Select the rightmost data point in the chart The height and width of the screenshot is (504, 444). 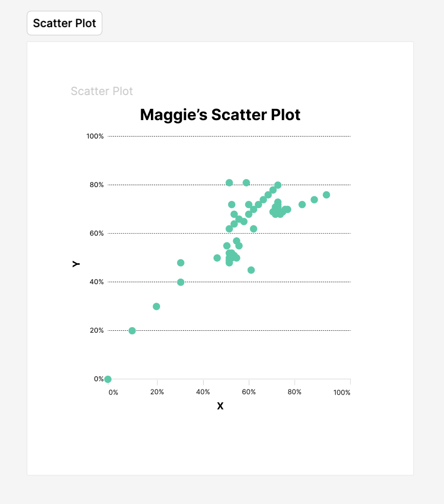pyautogui.click(x=326, y=195)
